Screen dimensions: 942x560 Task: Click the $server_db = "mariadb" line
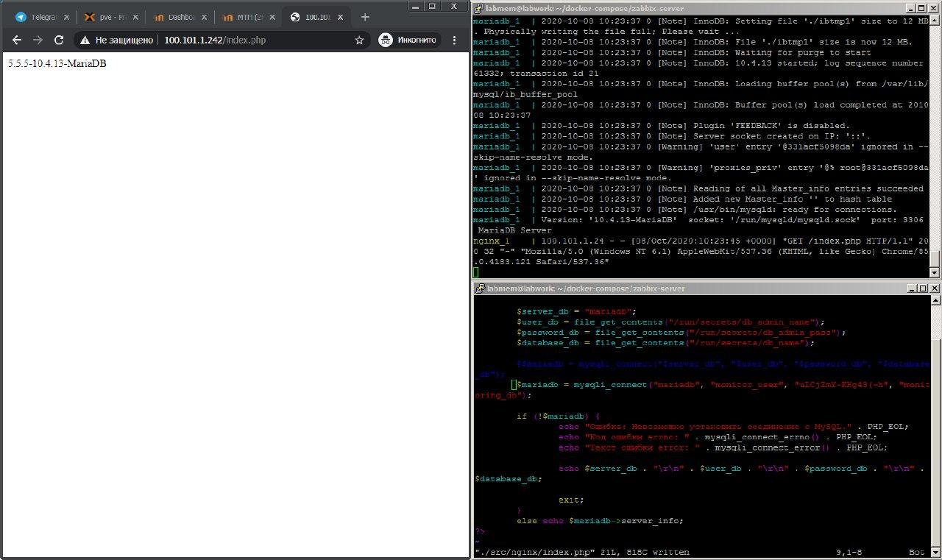[576, 311]
